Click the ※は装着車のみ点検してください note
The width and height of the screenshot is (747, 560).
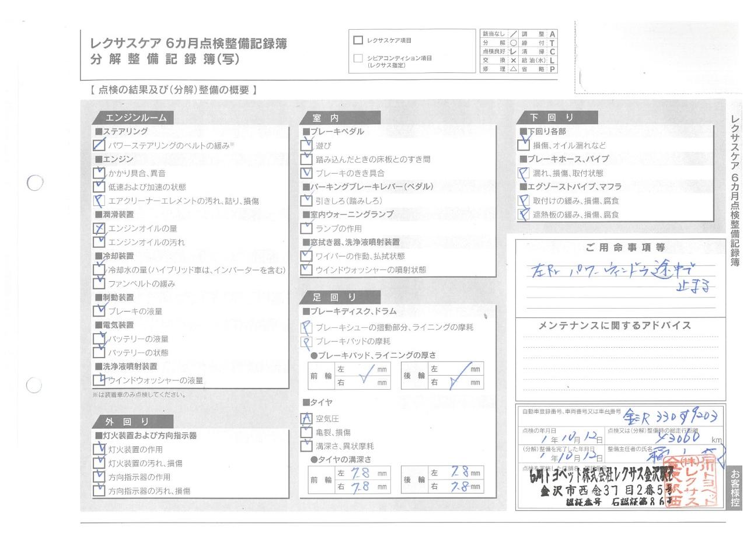(139, 395)
